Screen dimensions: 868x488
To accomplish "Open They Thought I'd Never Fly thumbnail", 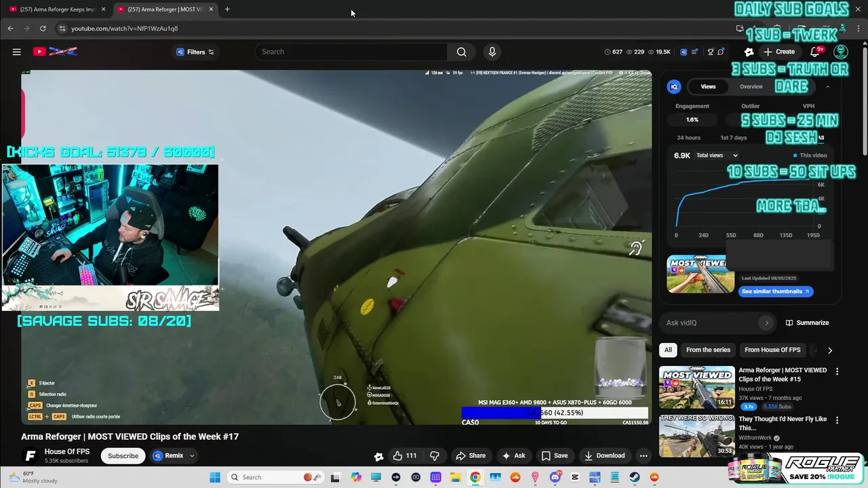I will point(696,436).
